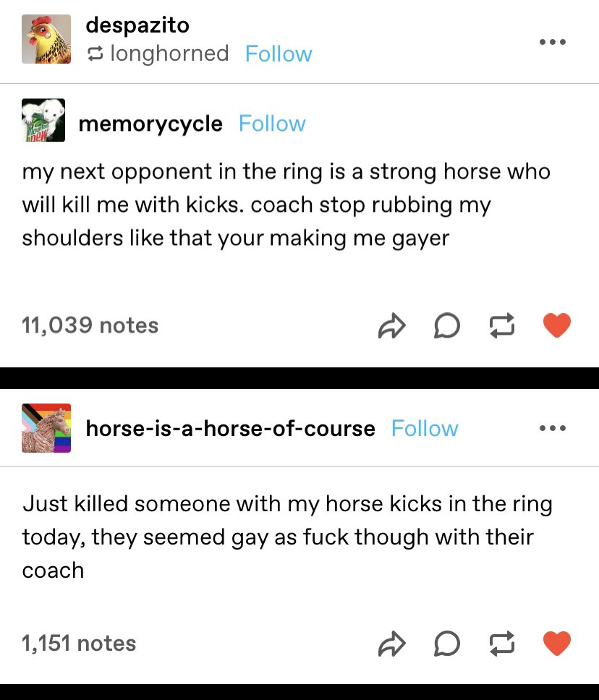Open three-dot menu on horse-is-a-horse-of-course post
The width and height of the screenshot is (599, 700).
(553, 428)
